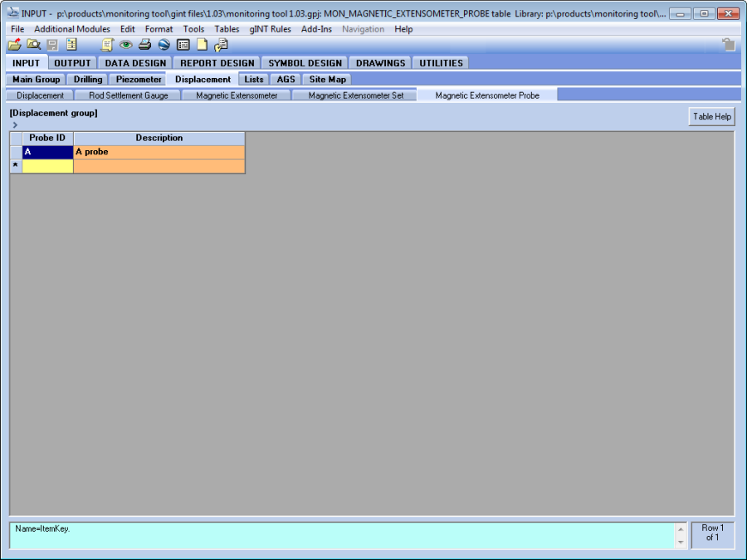747x560 pixels.
Task: Click the Description column header
Action: (x=159, y=138)
